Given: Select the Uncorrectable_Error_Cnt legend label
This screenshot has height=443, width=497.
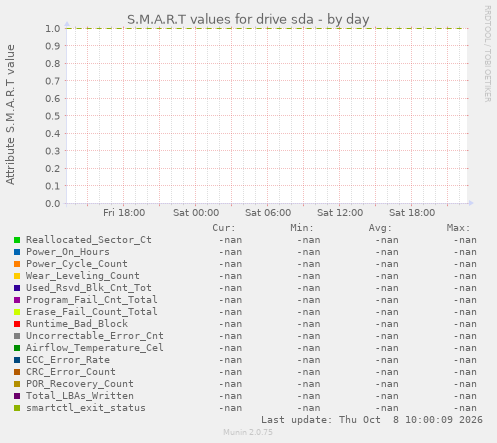Looking at the screenshot, I should pos(95,336).
